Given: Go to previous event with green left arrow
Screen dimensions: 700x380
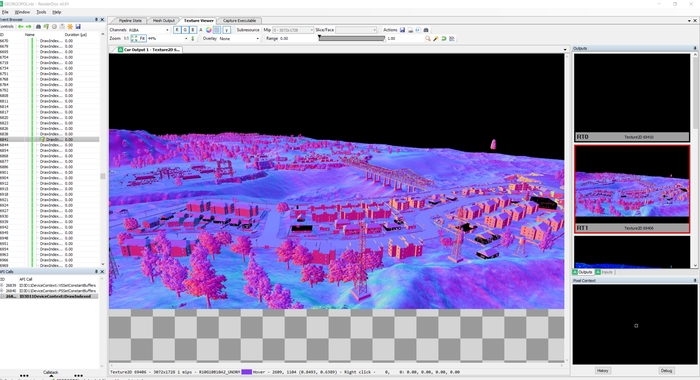Looking at the screenshot, I should coord(21,27).
